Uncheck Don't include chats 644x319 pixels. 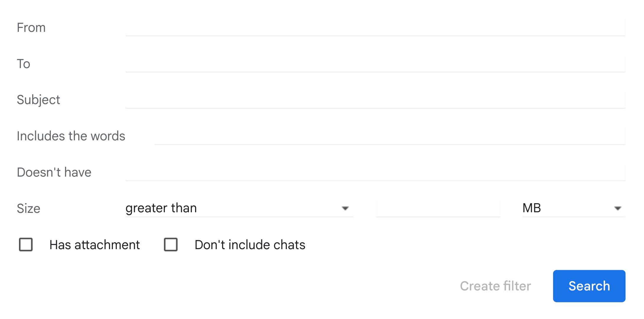(171, 245)
